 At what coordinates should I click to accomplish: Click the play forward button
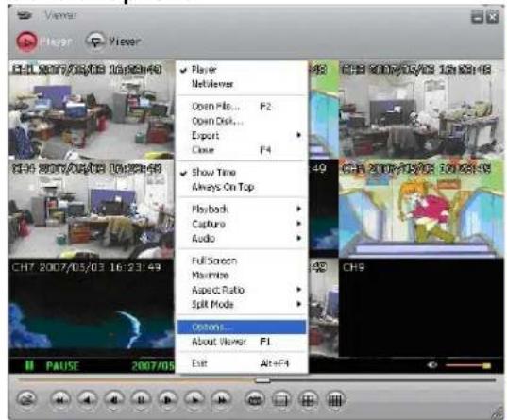[194, 400]
